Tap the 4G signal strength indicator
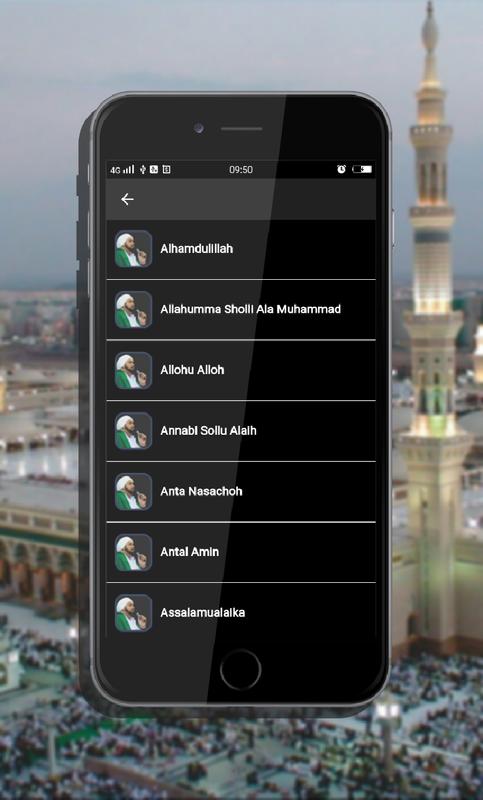The height and width of the screenshot is (800, 483). (122, 169)
